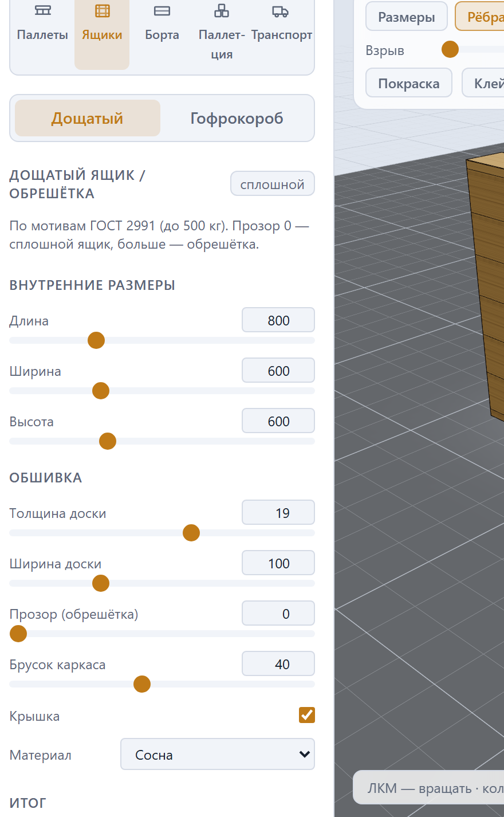Click the Ширина value field showing 600

pos(278,371)
